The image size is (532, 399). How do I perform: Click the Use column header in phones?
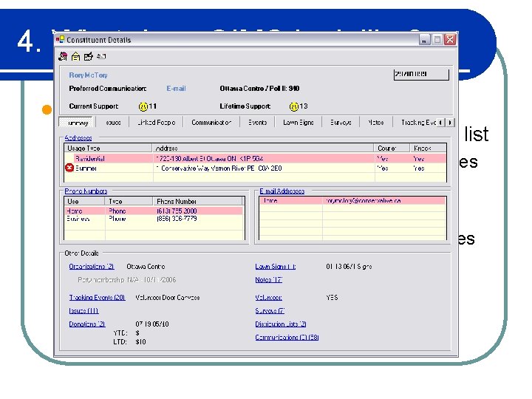(84, 201)
